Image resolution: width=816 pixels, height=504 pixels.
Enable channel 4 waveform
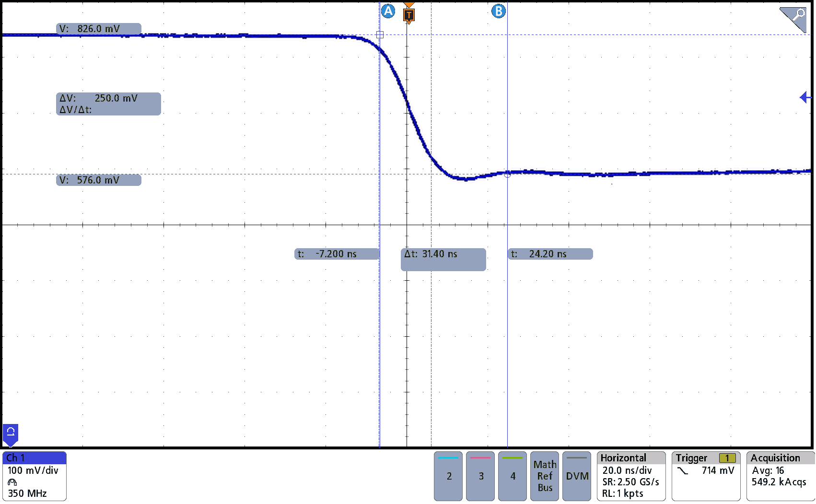pyautogui.click(x=513, y=476)
